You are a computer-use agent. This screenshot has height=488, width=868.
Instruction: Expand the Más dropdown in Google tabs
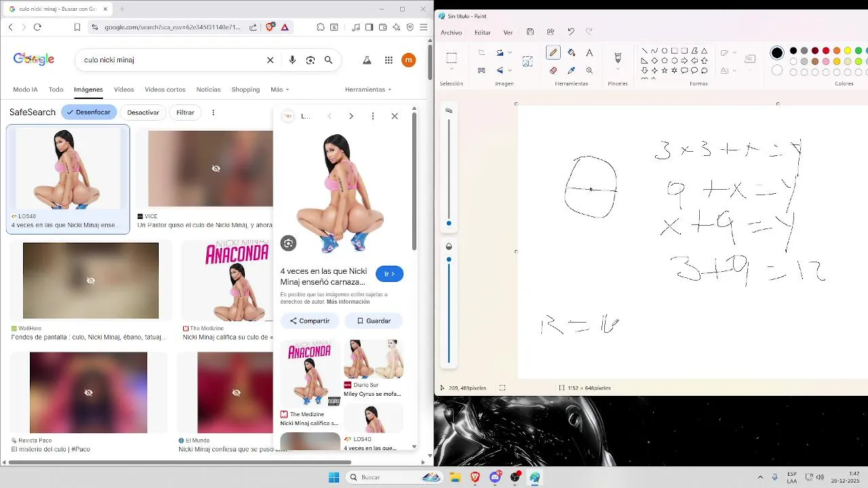(x=279, y=89)
